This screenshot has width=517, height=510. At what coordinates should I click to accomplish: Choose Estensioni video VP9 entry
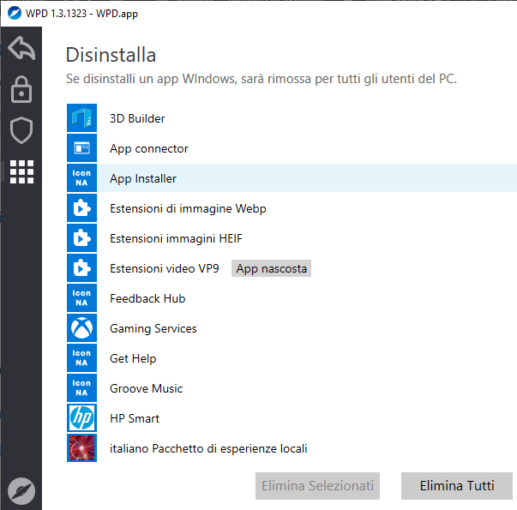click(164, 268)
